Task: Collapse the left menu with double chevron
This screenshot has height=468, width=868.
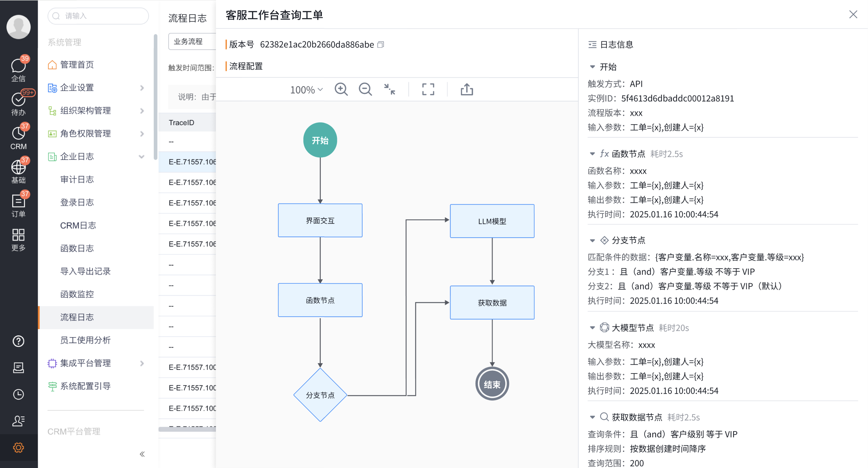Action: coord(142,454)
